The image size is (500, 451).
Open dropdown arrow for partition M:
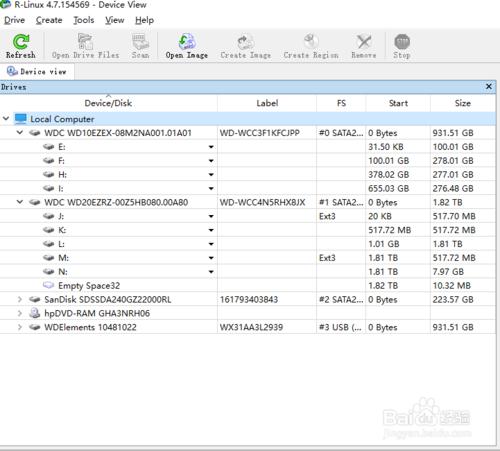[x=211, y=258]
